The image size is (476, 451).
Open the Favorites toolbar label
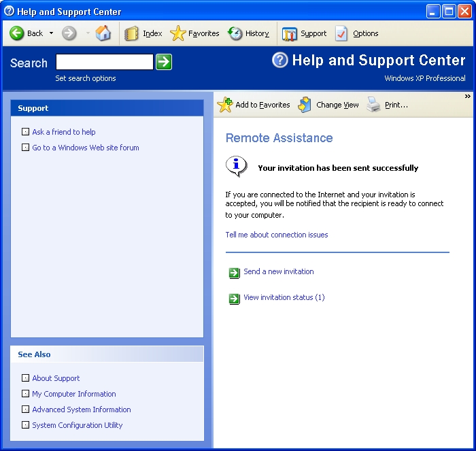(204, 33)
